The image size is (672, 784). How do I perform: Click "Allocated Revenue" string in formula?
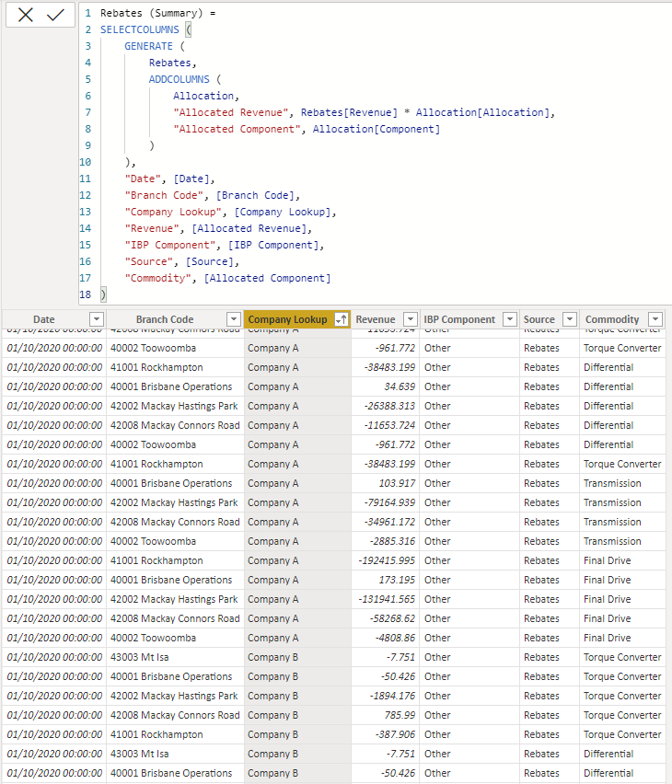pos(231,112)
